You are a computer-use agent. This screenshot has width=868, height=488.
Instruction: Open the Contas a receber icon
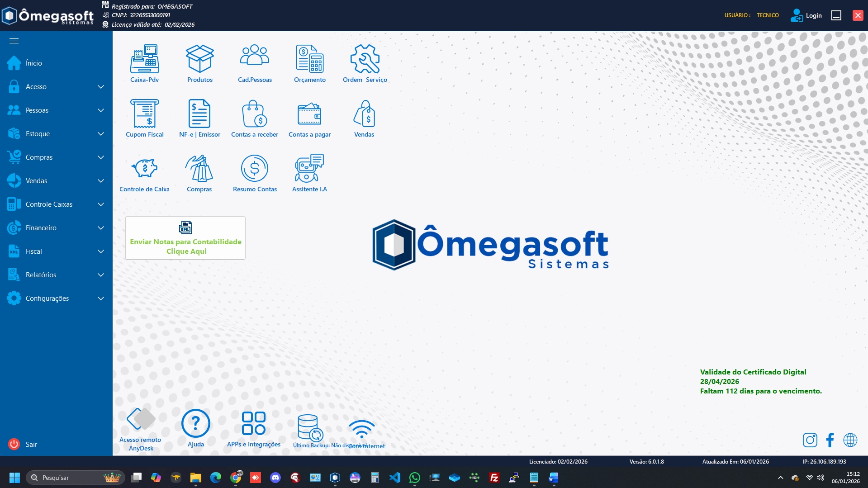pos(255,114)
